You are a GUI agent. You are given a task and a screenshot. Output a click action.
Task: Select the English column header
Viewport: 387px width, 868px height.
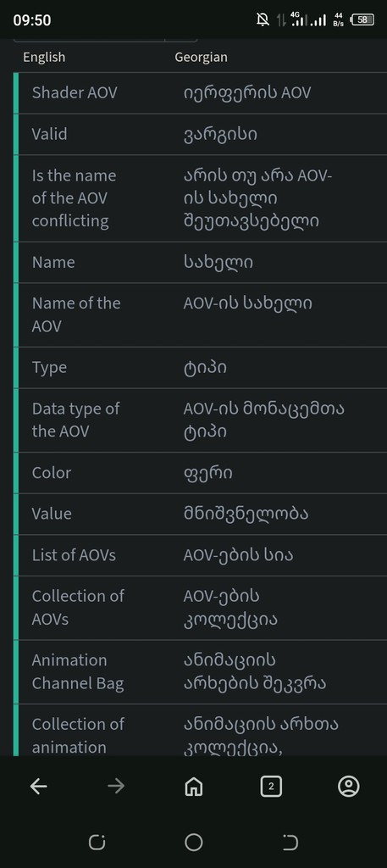[44, 57]
